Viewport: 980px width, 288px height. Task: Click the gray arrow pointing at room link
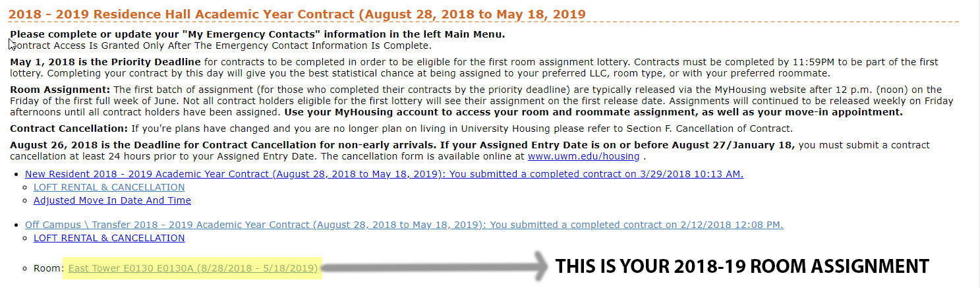[435, 268]
